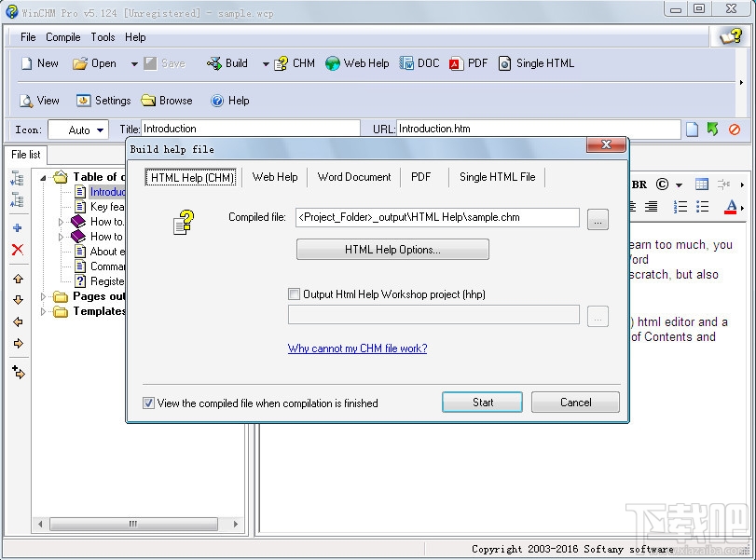
Task: Click the horizontal scrollbar thumb in tree panel
Action: pos(133,524)
